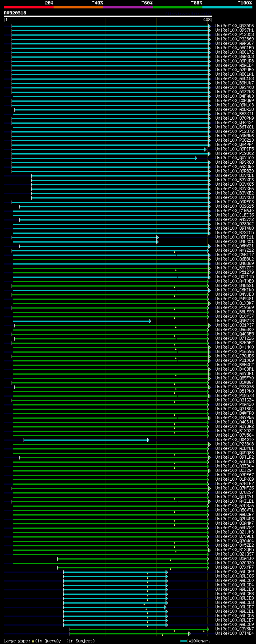
Task: Select label UniRef100_B3VXC8
Action: pyautogui.click(x=234, y=197)
